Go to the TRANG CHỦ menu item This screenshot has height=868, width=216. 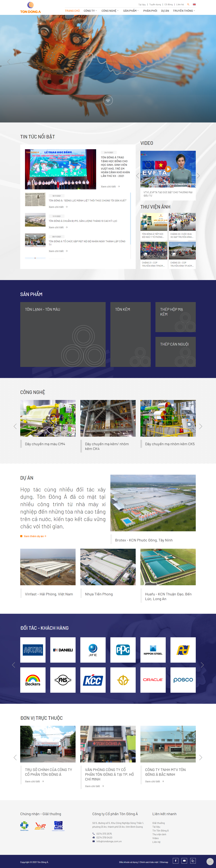click(72, 11)
